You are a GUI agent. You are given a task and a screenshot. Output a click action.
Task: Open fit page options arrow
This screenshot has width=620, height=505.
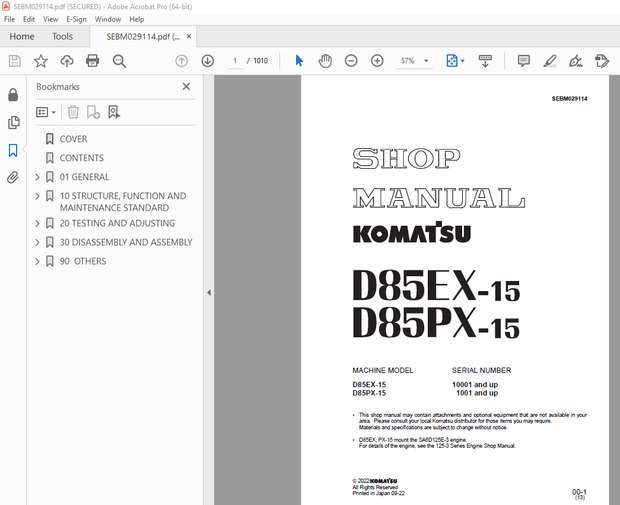(x=462, y=61)
